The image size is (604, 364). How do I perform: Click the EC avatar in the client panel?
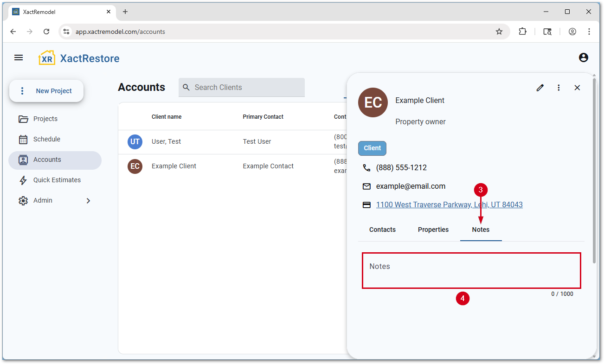(x=373, y=102)
